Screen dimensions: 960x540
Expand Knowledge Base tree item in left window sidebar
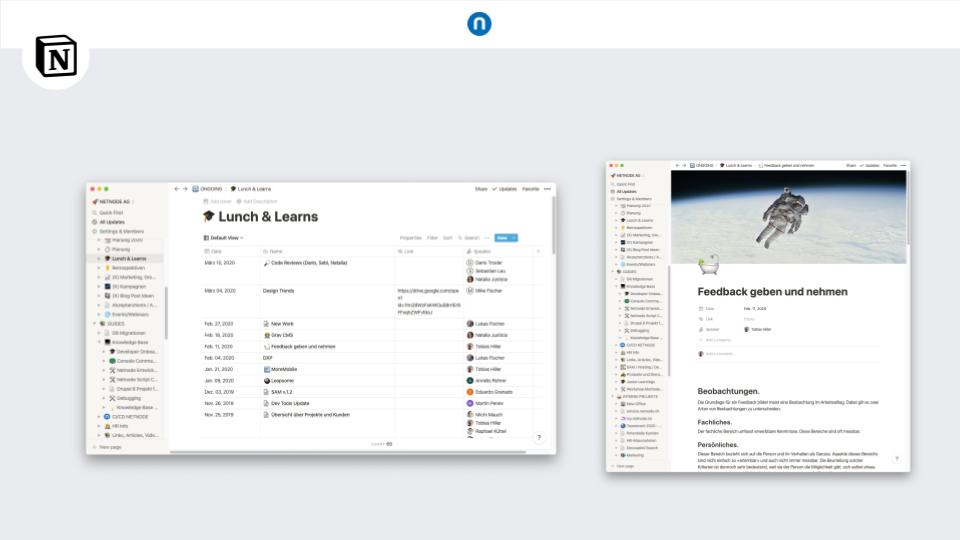[x=100, y=342]
